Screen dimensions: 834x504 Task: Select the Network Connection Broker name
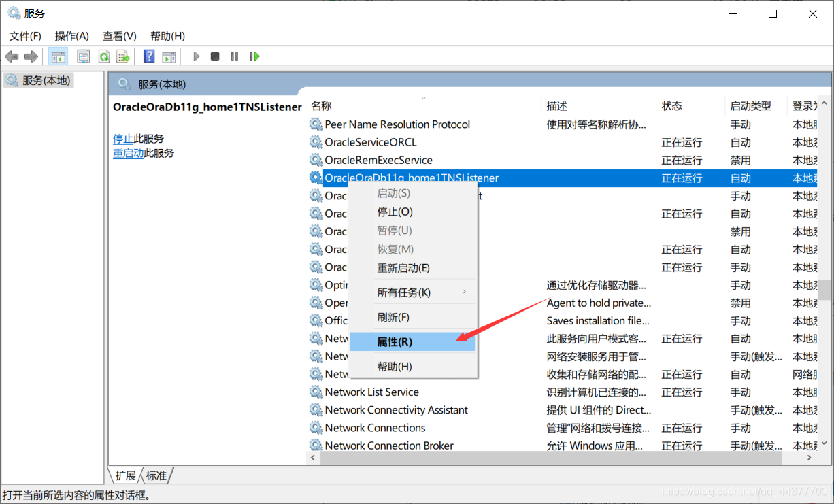389,446
